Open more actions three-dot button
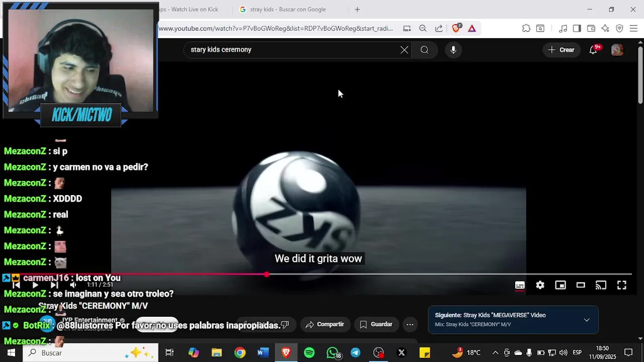Screen dimensions: 644x362 point(410,324)
